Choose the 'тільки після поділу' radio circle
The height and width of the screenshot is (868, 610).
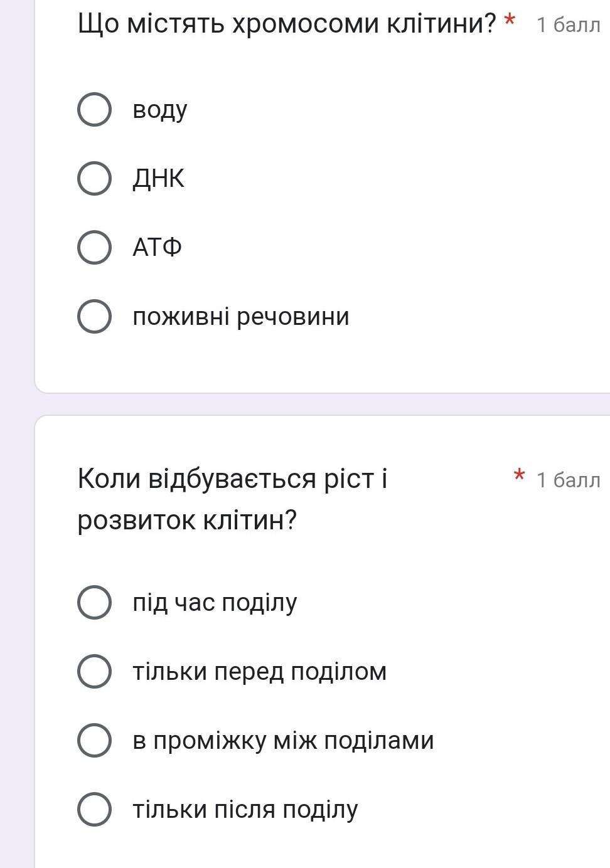95,809
